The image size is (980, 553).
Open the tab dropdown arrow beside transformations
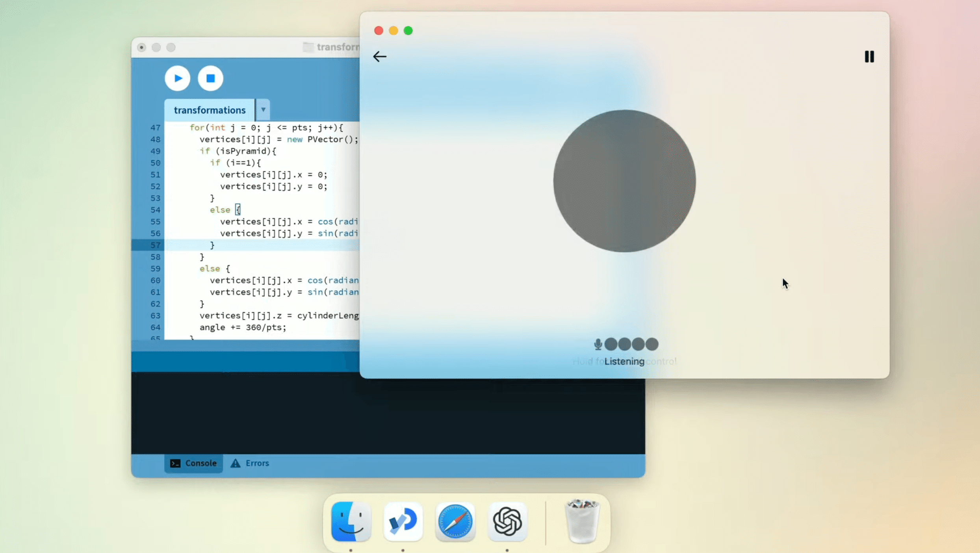[x=263, y=109]
